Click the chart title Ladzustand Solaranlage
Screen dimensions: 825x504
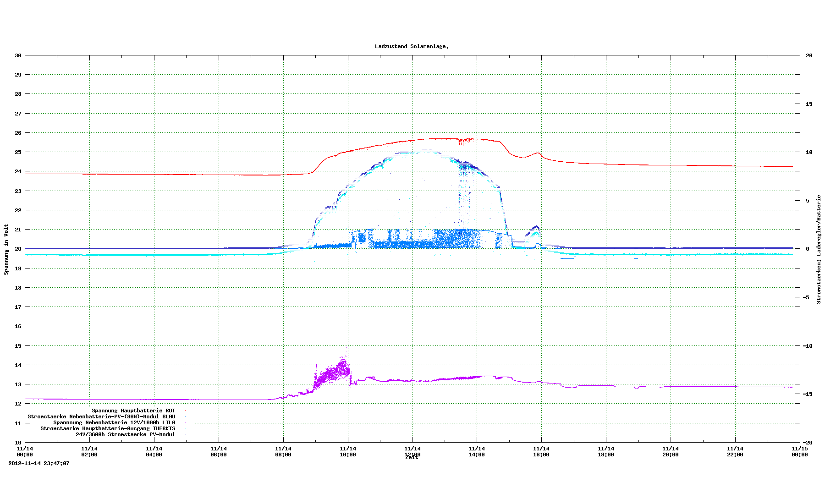click(x=412, y=46)
